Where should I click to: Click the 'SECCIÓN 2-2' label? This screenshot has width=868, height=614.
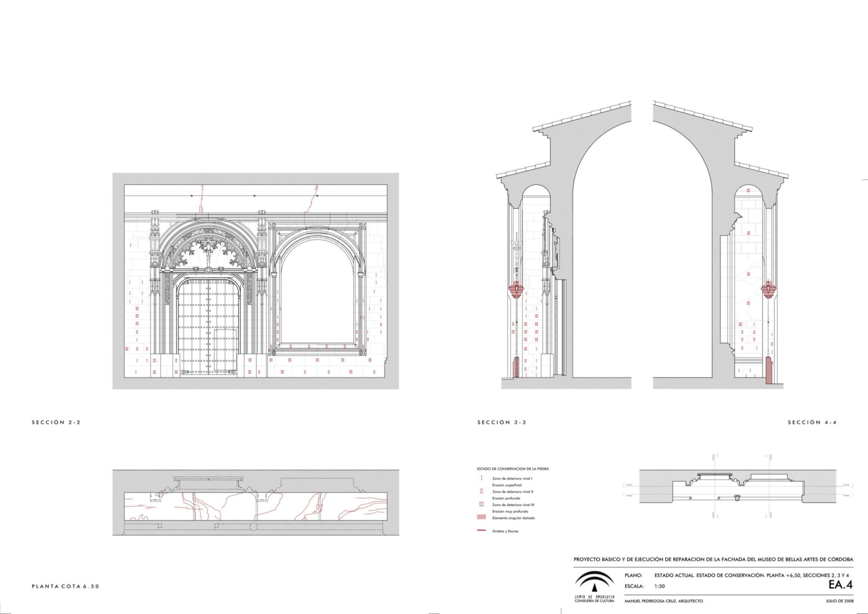[56, 423]
